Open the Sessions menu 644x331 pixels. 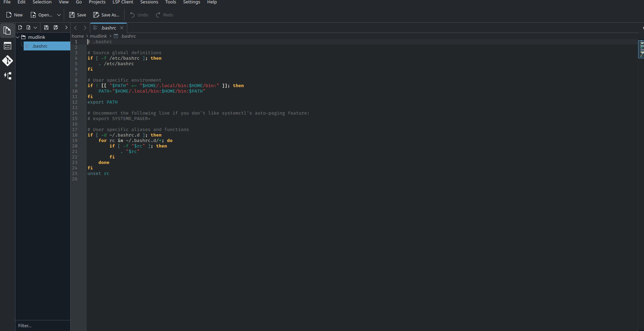pyautogui.click(x=149, y=2)
